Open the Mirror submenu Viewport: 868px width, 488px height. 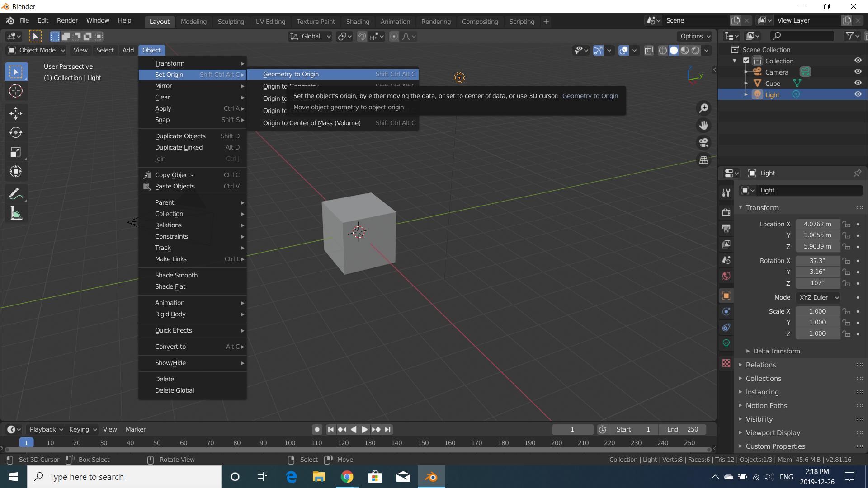click(x=193, y=86)
